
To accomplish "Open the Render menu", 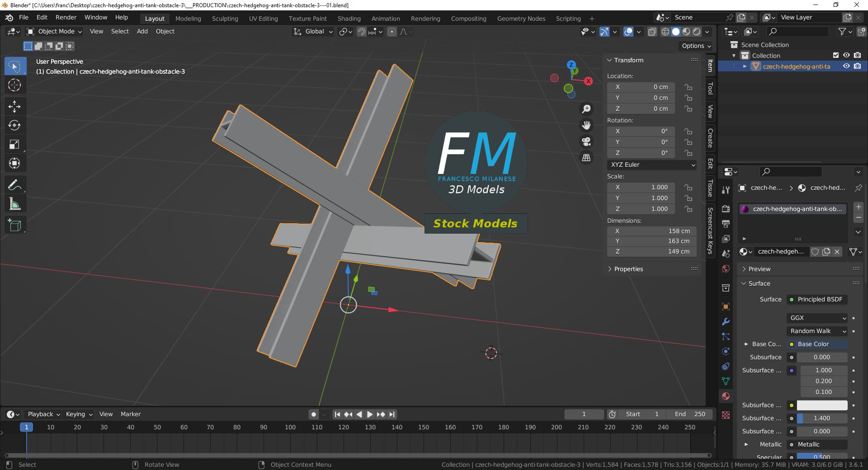I will point(66,17).
